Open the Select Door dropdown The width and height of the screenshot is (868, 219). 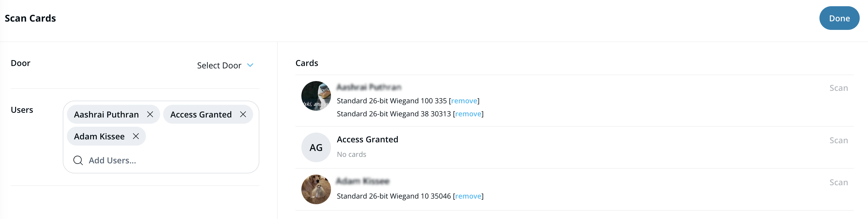219,65
